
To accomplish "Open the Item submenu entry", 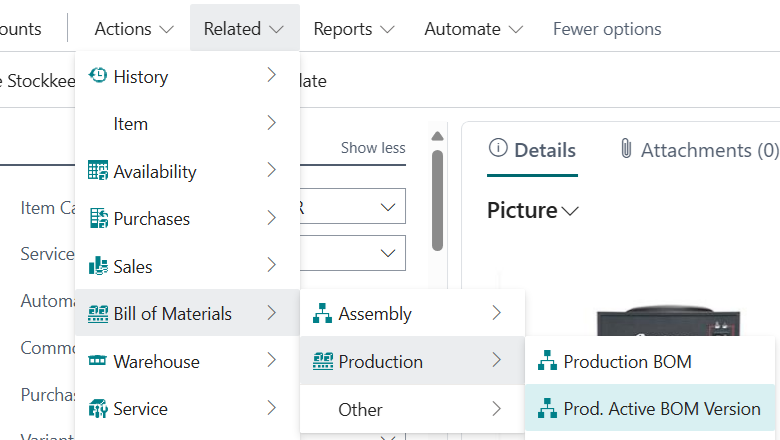I will 187,124.
